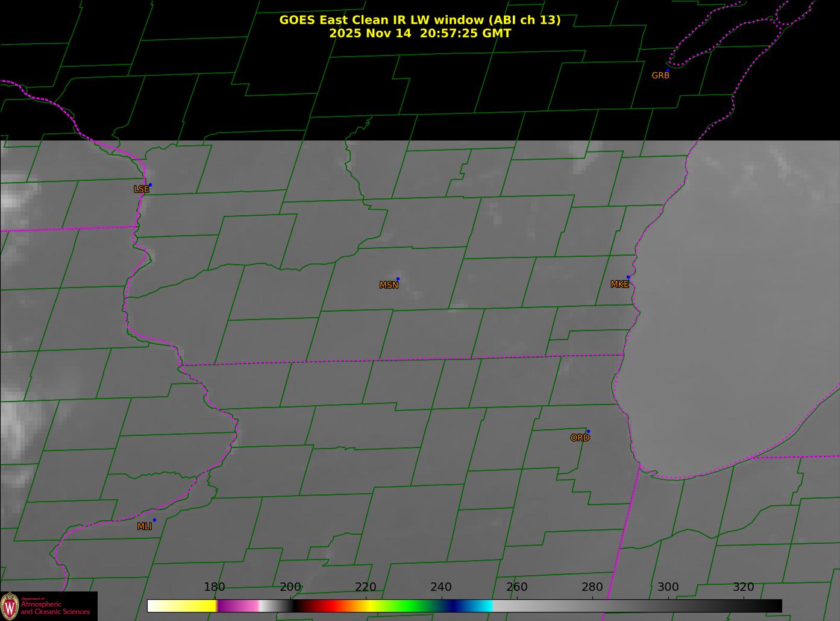Click the Atmospheric and Oceanic Sciences text

55,608
